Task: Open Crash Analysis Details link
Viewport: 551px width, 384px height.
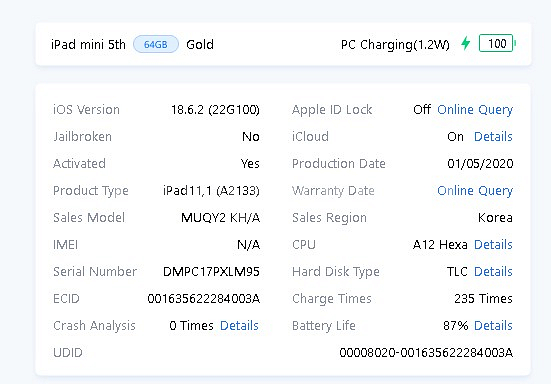Action: (x=239, y=326)
